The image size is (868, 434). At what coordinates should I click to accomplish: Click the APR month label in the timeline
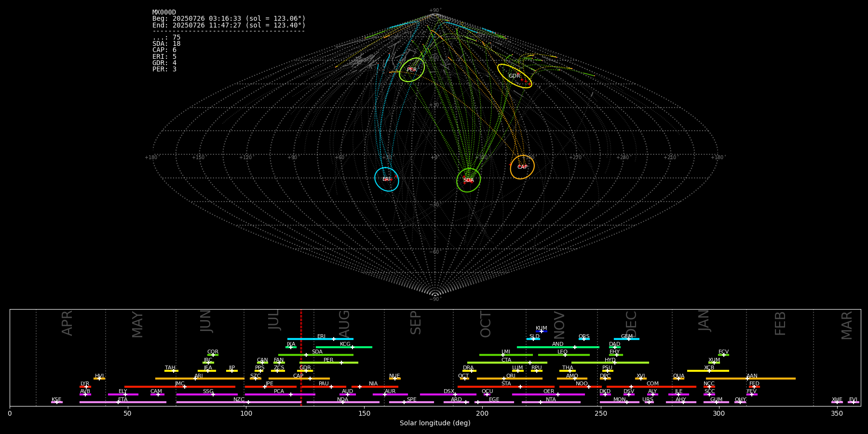pyautogui.click(x=67, y=323)
